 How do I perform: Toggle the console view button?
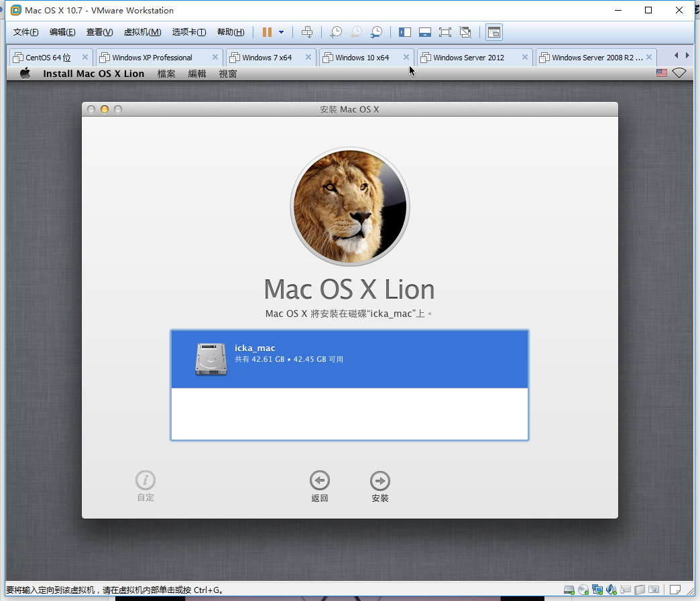(494, 32)
